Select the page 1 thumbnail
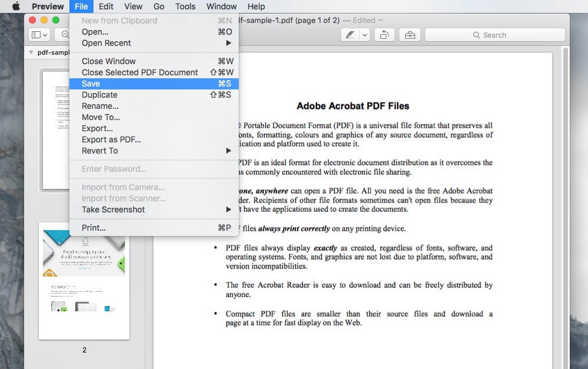The height and width of the screenshot is (369, 588). (56, 130)
